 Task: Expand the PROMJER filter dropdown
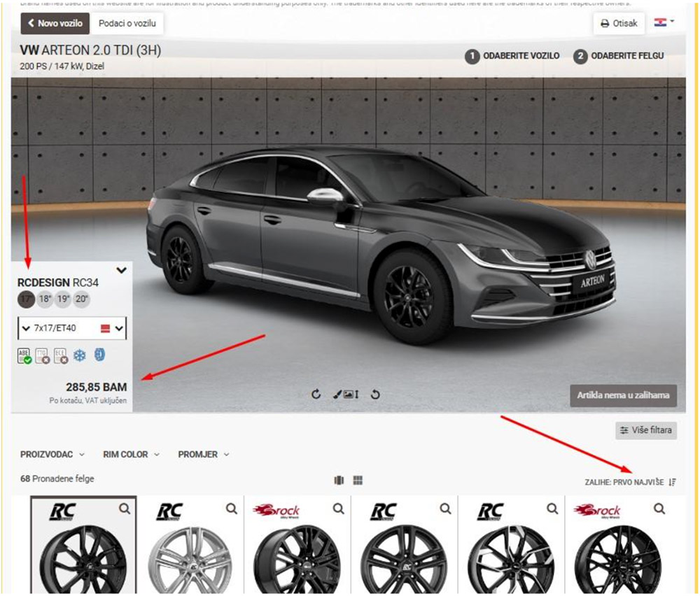click(204, 455)
